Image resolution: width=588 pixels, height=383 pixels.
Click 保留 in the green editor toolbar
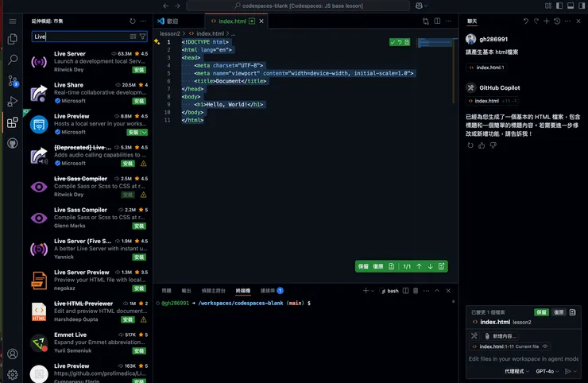coord(363,266)
